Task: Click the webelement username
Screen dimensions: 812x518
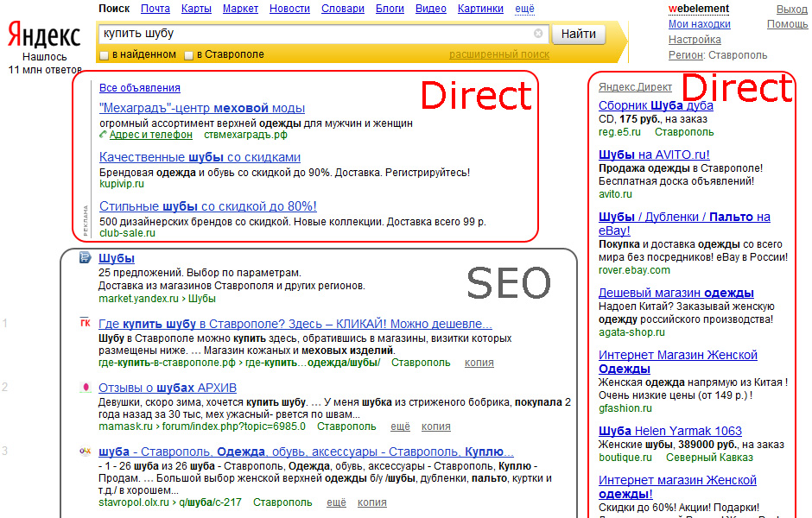Action: [699, 9]
